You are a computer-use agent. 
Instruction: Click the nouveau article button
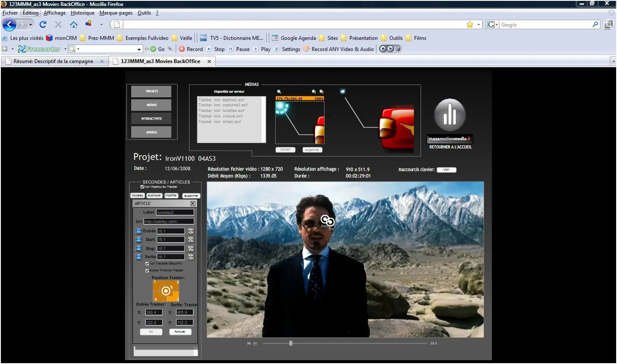point(137,196)
